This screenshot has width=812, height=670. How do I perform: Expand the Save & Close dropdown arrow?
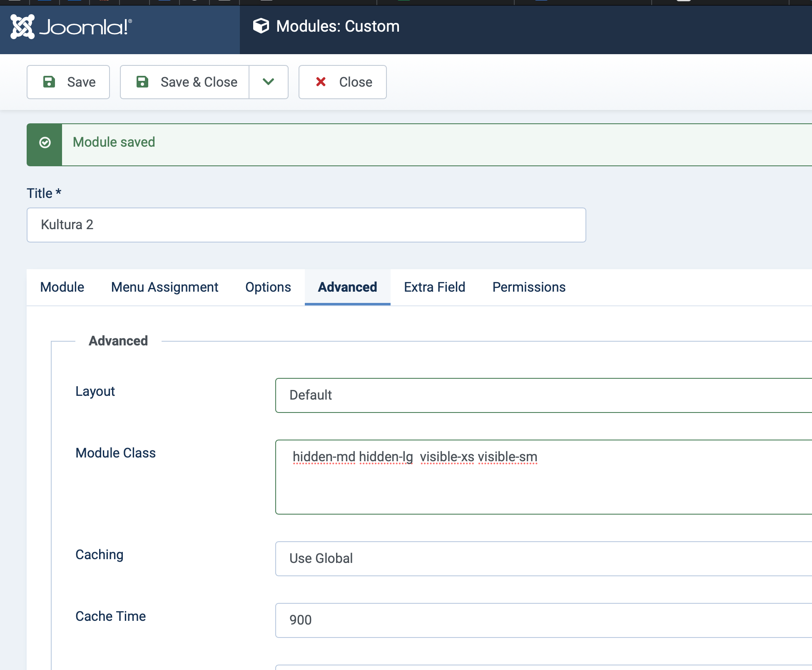coord(269,82)
